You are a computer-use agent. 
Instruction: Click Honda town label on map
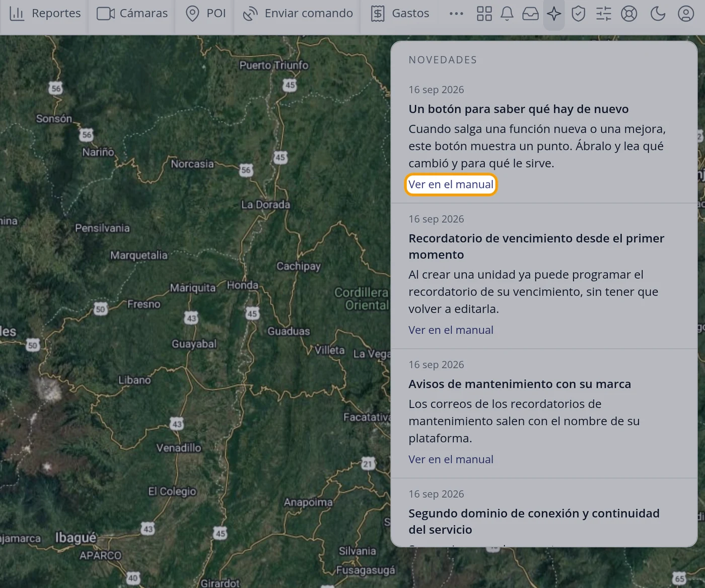(242, 285)
